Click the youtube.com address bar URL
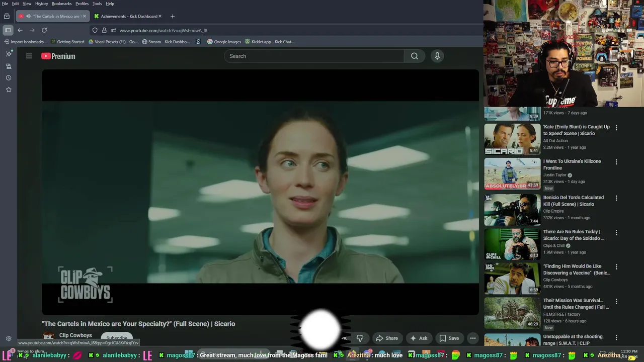The width and height of the screenshot is (644, 362). click(x=163, y=30)
